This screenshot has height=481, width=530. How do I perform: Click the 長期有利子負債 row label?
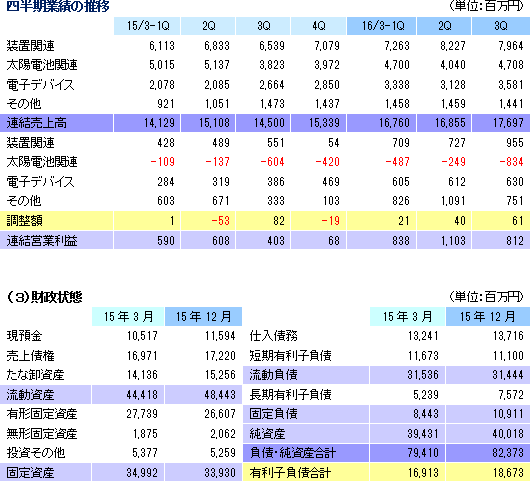click(290, 395)
